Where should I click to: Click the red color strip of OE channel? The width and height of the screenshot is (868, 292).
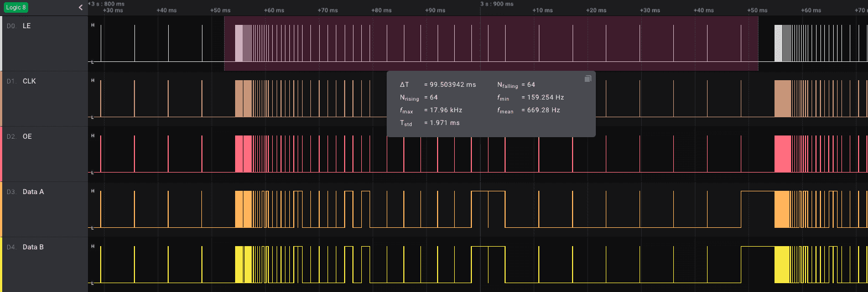pos(1,154)
